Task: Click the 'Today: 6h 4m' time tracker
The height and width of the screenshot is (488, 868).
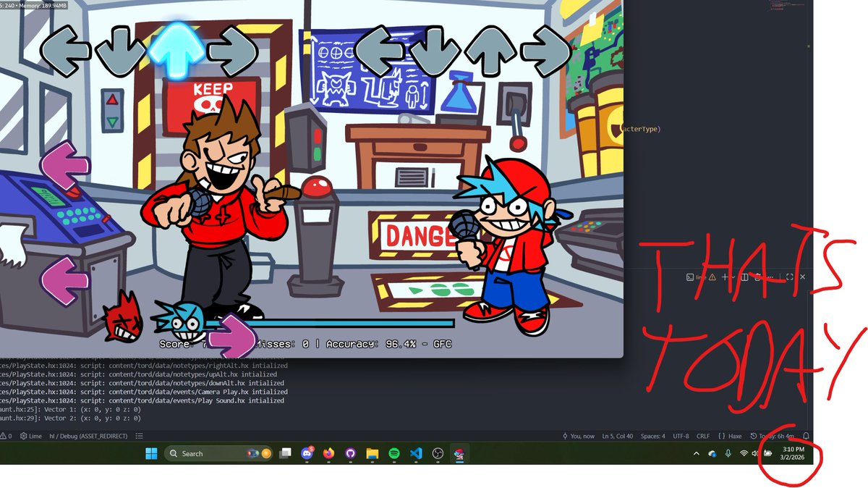Action: (x=773, y=437)
